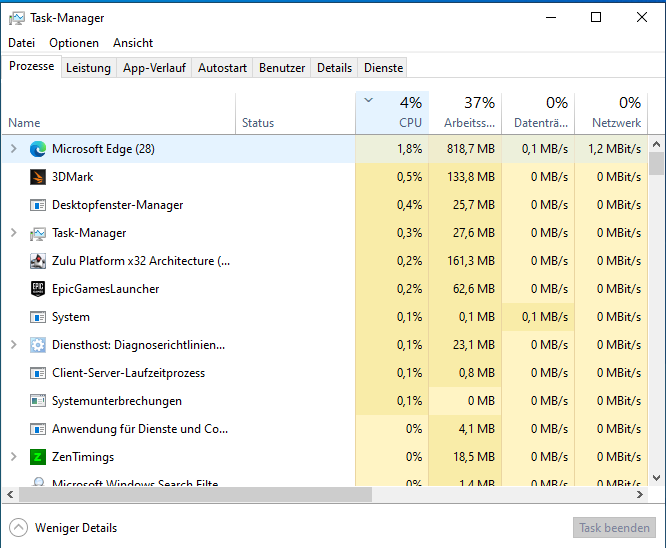Expand the ZenTimings process row

[14, 457]
